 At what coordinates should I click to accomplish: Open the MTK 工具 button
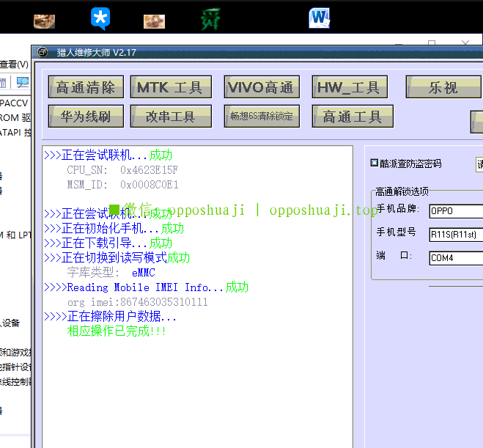click(171, 87)
